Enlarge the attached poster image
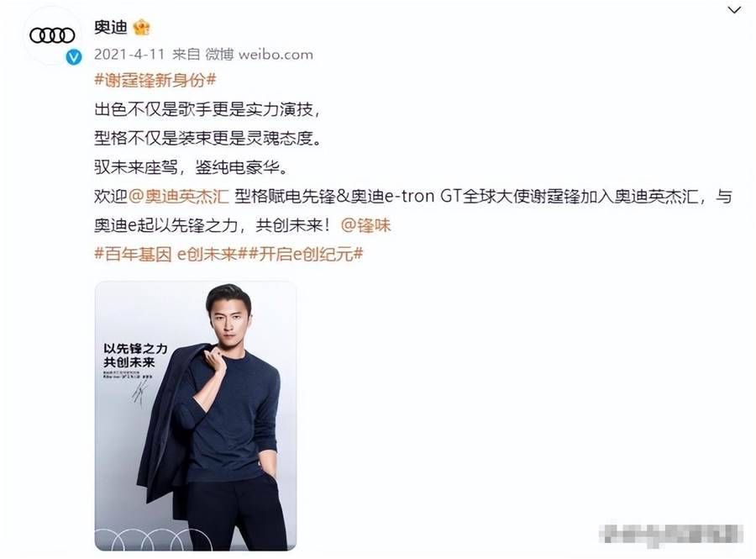 [x=195, y=416]
